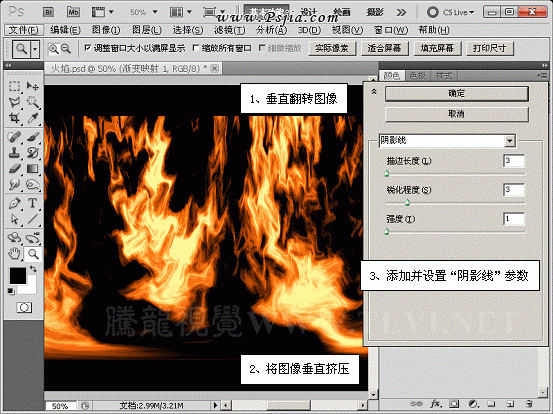Select the 3D Rotate tool
The width and height of the screenshot is (553, 414).
pos(14,237)
